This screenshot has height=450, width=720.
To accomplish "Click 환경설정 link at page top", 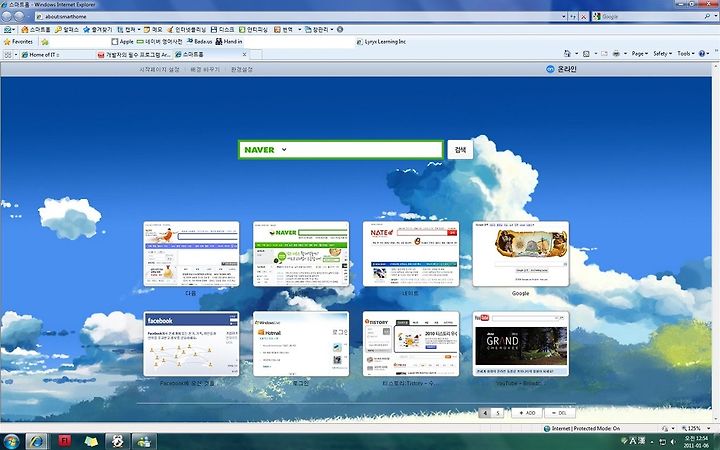I will pos(242,69).
